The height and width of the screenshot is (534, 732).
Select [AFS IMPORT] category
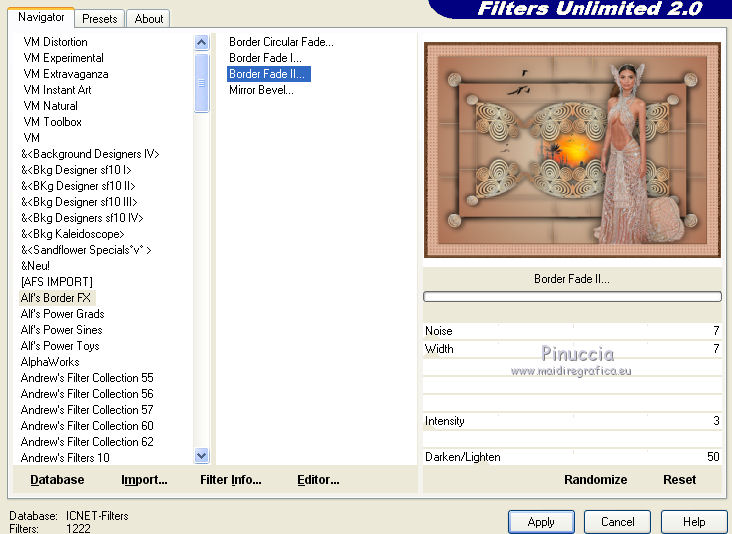(56, 281)
